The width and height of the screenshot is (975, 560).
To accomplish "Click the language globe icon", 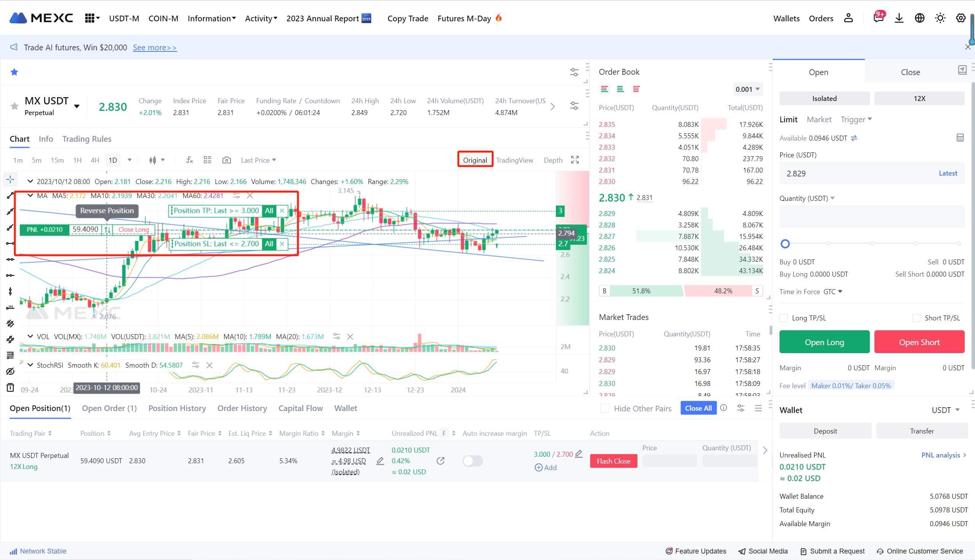I will 919,18.
